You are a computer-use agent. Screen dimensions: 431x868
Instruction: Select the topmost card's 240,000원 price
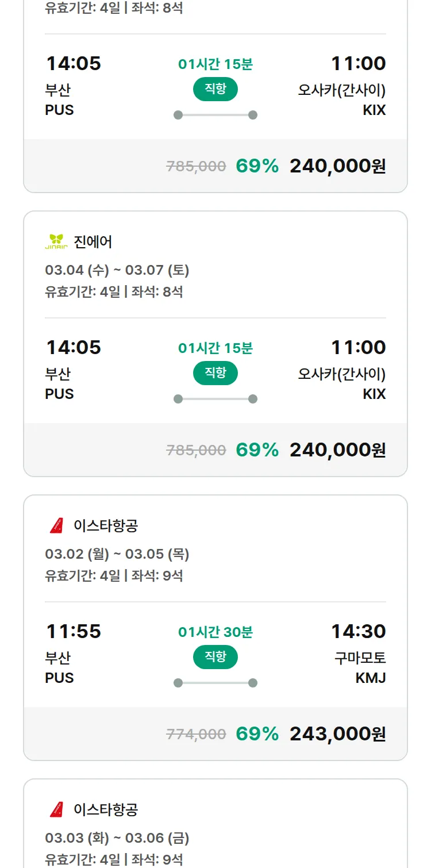[x=337, y=166]
